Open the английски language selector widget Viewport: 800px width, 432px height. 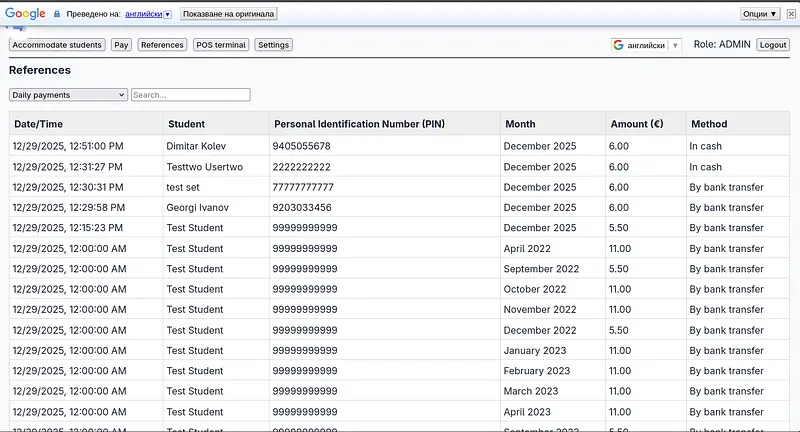(x=647, y=45)
